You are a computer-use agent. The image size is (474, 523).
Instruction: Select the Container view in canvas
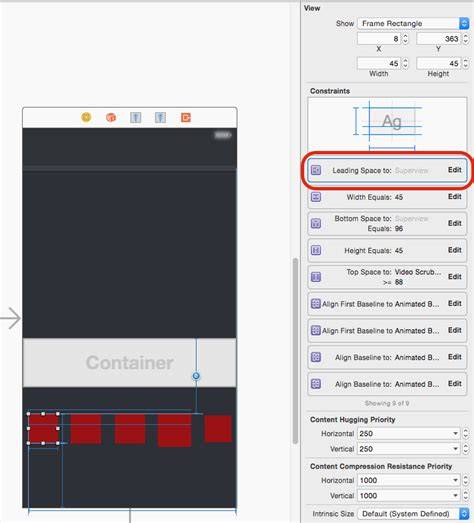(x=129, y=363)
